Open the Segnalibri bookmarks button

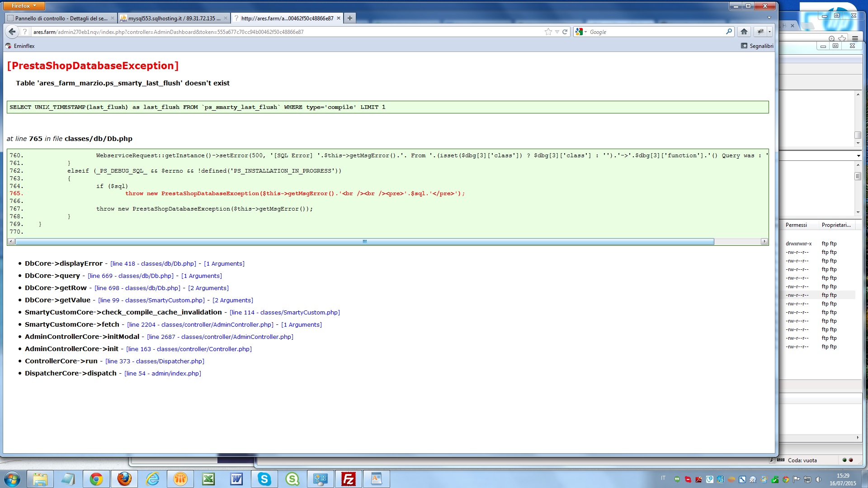click(x=757, y=46)
